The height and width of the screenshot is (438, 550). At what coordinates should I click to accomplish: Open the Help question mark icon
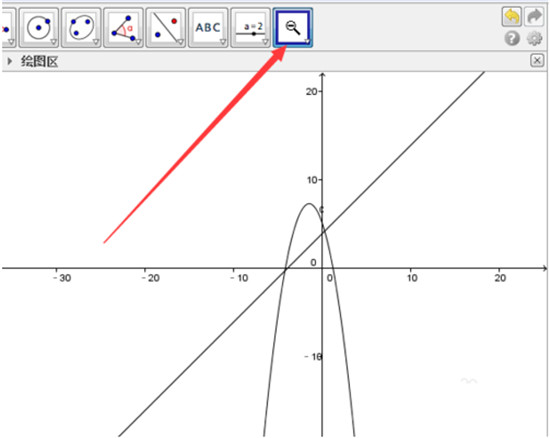tap(512, 38)
